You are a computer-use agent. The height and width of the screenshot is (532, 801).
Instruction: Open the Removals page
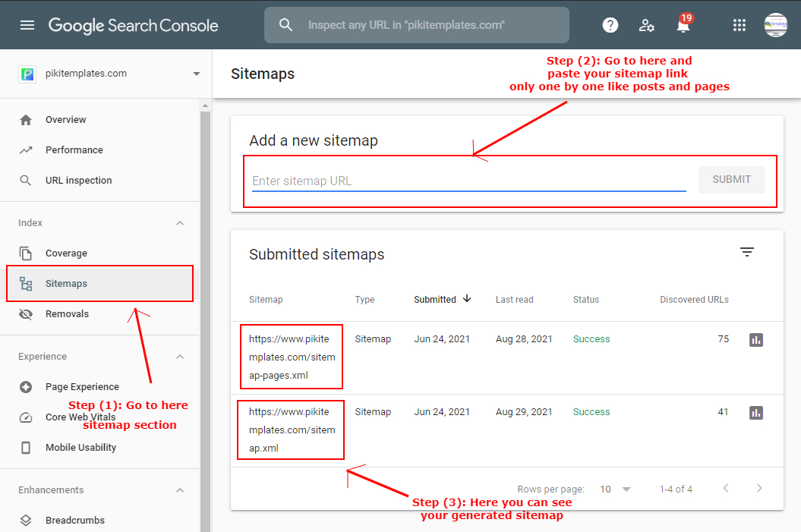(100, 314)
